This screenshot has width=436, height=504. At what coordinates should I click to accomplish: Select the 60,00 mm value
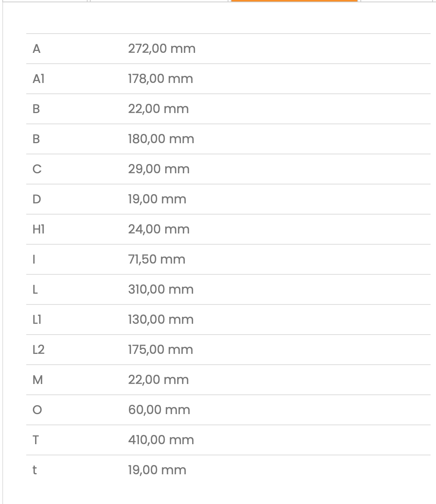click(x=159, y=410)
